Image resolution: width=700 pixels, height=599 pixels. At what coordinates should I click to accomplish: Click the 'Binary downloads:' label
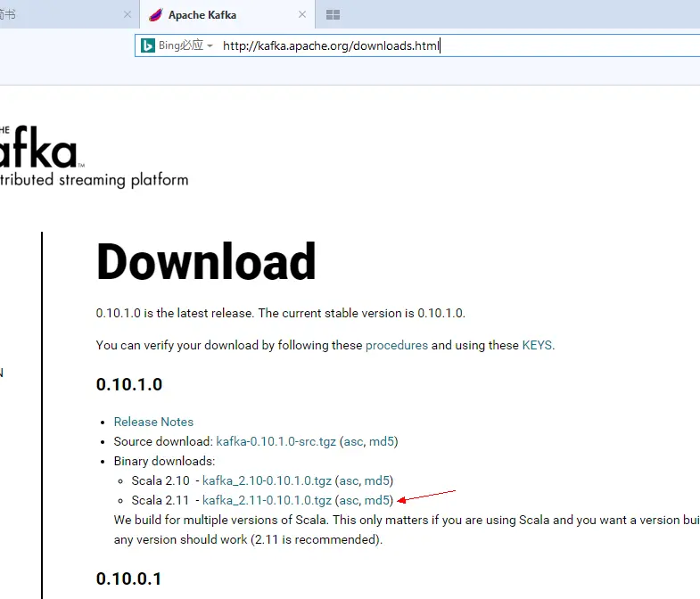coord(164,461)
